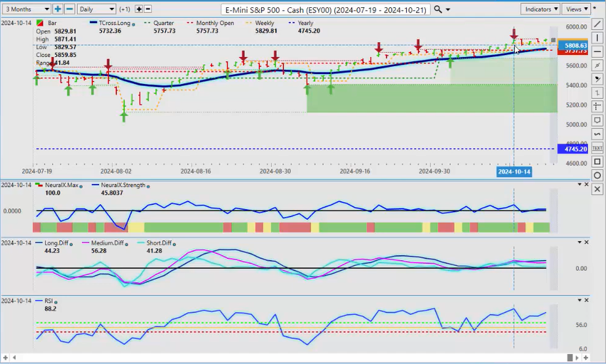
Task: Select the vertical line drawing tool
Action: click(x=597, y=38)
